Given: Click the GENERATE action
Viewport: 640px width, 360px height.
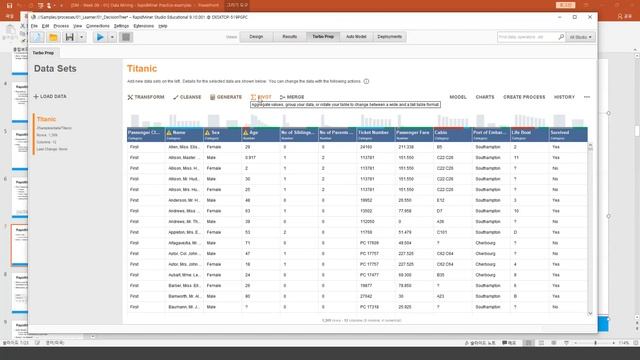Looking at the screenshot, I should pyautogui.click(x=226, y=97).
